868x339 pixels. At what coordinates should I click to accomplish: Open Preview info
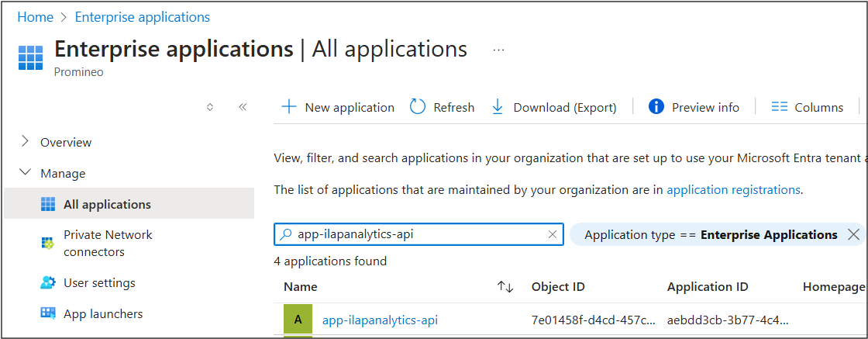[x=694, y=108]
